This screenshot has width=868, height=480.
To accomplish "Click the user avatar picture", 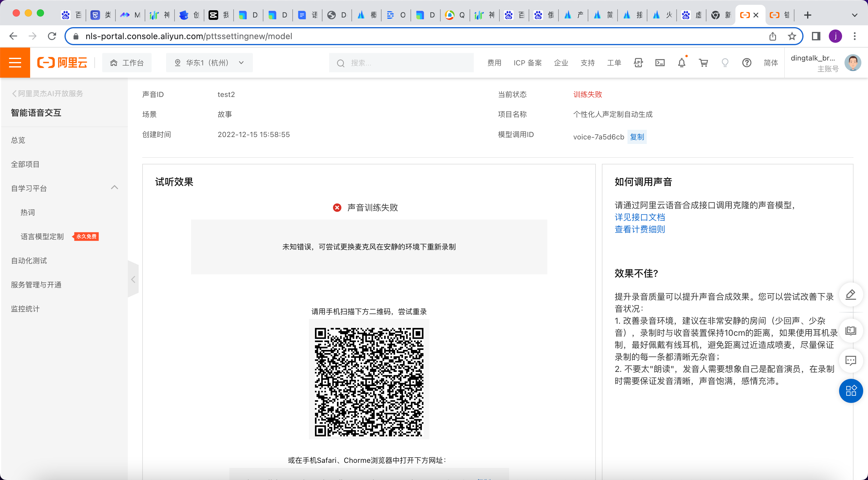I will coord(853,63).
